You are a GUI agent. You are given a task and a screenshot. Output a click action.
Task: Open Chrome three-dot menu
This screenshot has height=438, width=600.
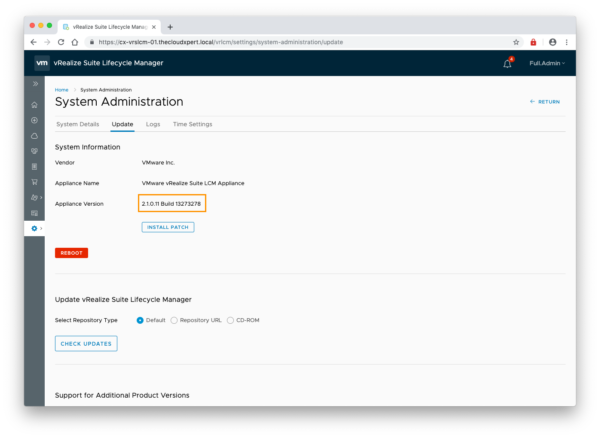coord(566,42)
